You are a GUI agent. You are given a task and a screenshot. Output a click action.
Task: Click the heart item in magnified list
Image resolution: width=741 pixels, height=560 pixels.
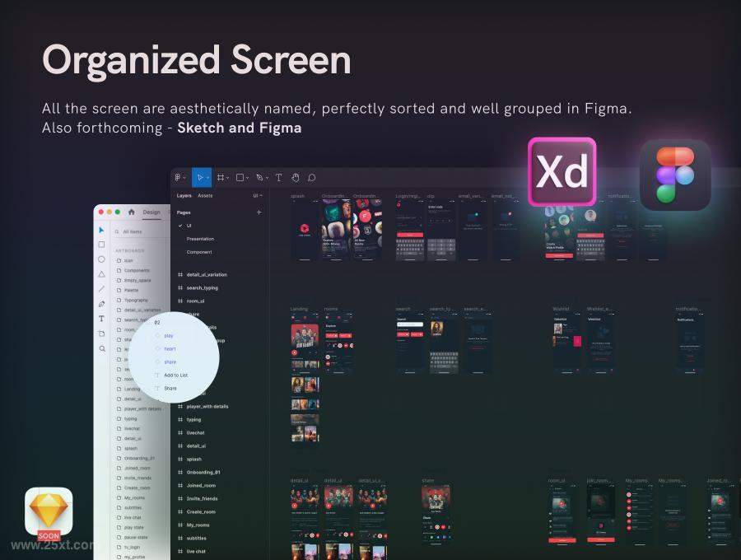coord(170,348)
